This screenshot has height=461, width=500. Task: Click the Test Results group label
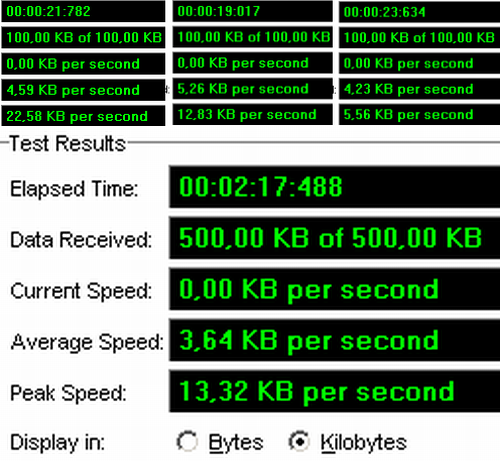[68, 144]
